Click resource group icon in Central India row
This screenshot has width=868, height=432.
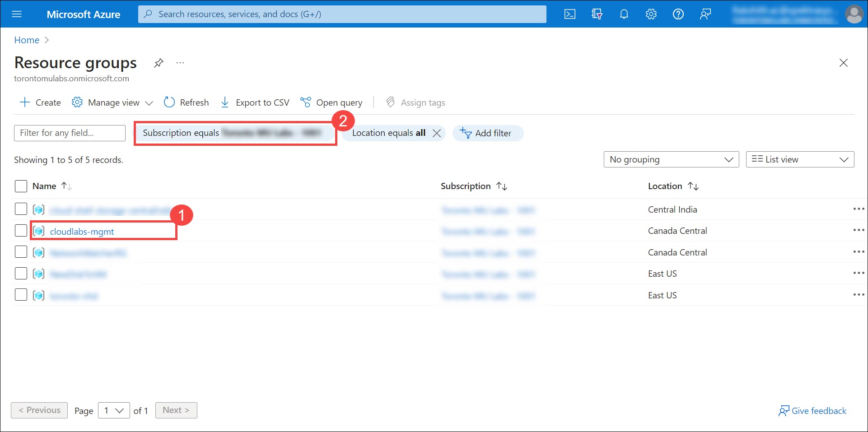39,209
